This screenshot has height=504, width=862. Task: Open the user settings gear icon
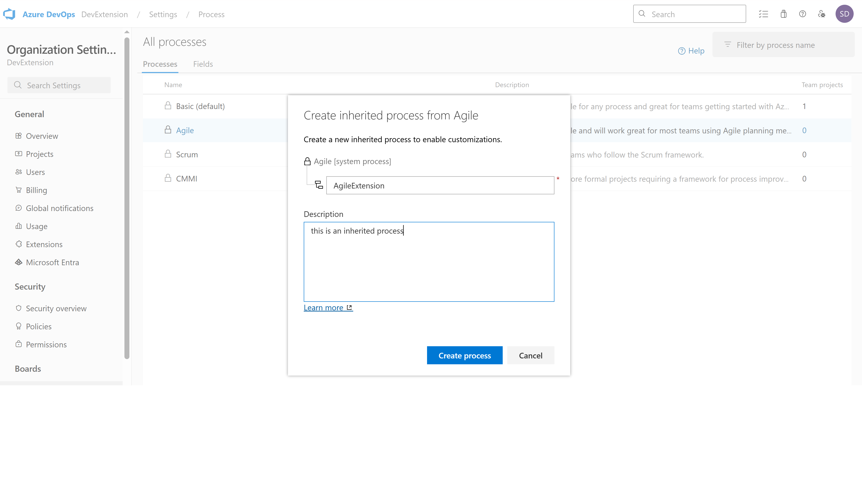coord(822,14)
